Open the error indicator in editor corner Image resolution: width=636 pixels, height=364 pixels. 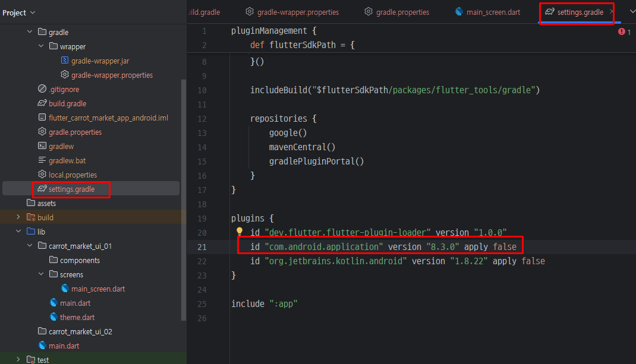[624, 31]
